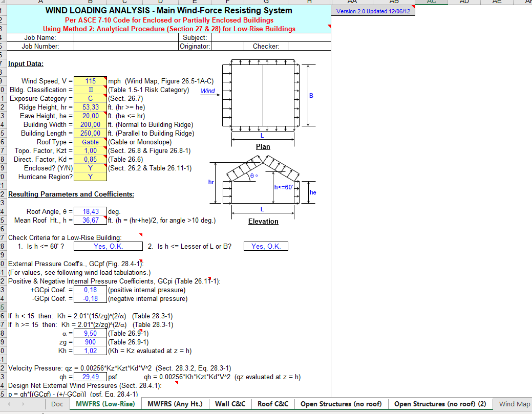Go to the Wall C&C tab
The width and height of the screenshot is (532, 414).
pos(230,404)
